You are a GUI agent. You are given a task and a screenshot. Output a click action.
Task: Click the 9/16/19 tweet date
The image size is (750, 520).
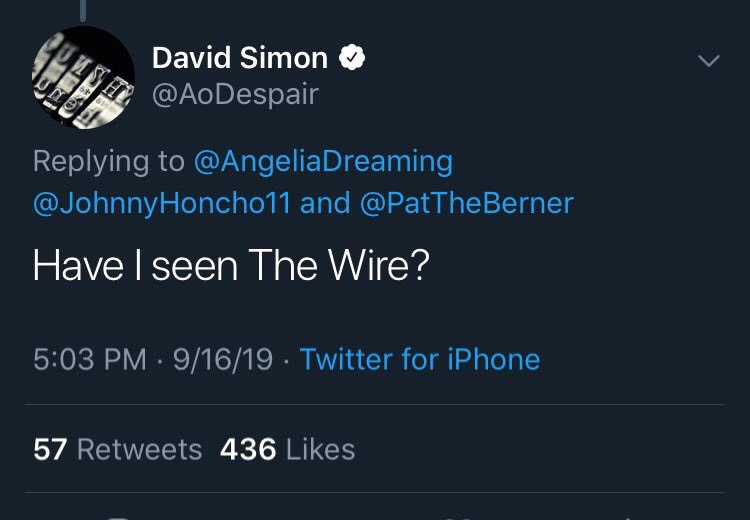pyautogui.click(x=222, y=359)
